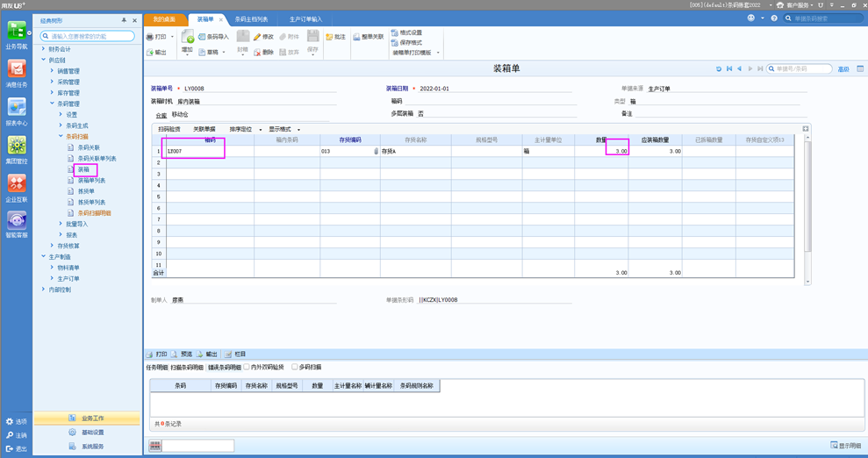
Task: Click the 栏目 columns icon in lower toolbar
Action: click(228, 354)
